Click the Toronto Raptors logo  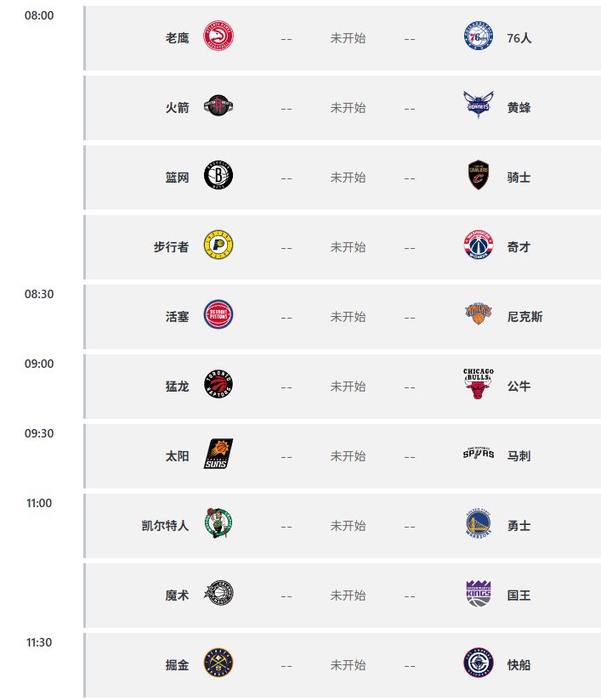coord(218,387)
